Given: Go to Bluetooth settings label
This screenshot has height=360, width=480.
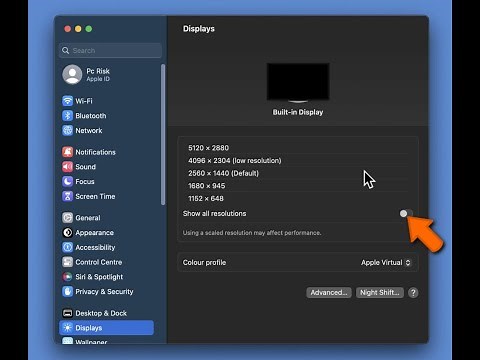Looking at the screenshot, I should pyautogui.click(x=91, y=116).
